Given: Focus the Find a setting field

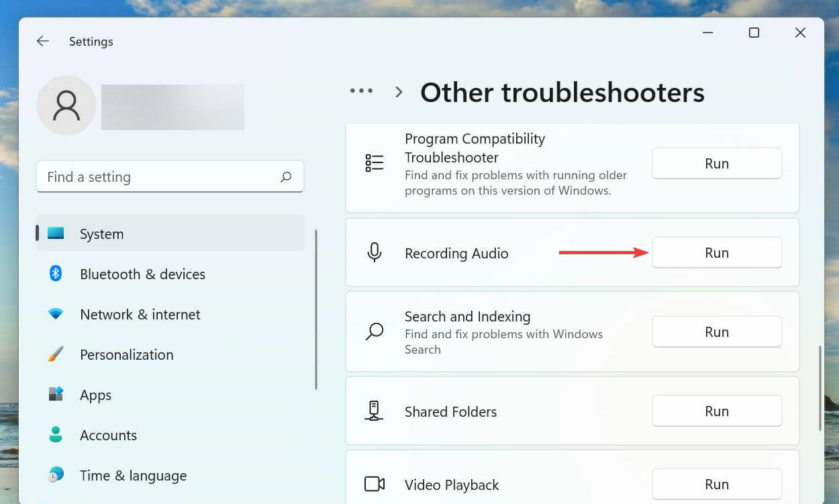Looking at the screenshot, I should (161, 177).
